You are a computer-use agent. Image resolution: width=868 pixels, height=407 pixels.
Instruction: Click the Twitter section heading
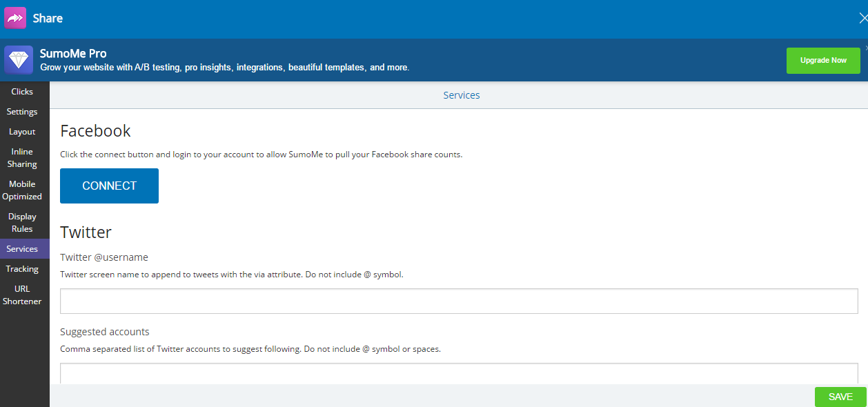(86, 232)
